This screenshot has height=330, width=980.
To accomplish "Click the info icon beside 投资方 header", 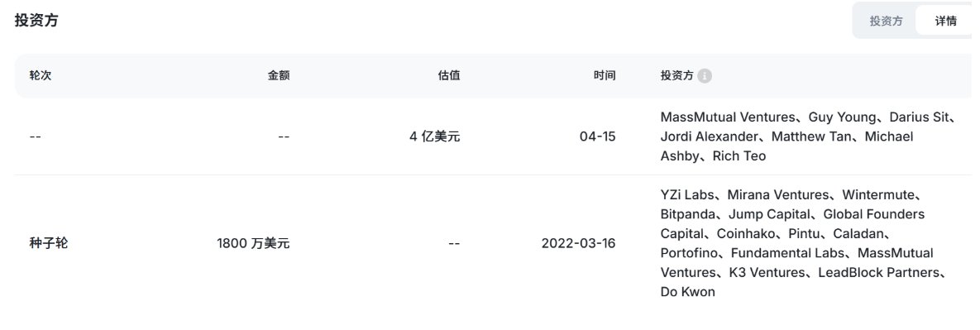I will pyautogui.click(x=705, y=76).
